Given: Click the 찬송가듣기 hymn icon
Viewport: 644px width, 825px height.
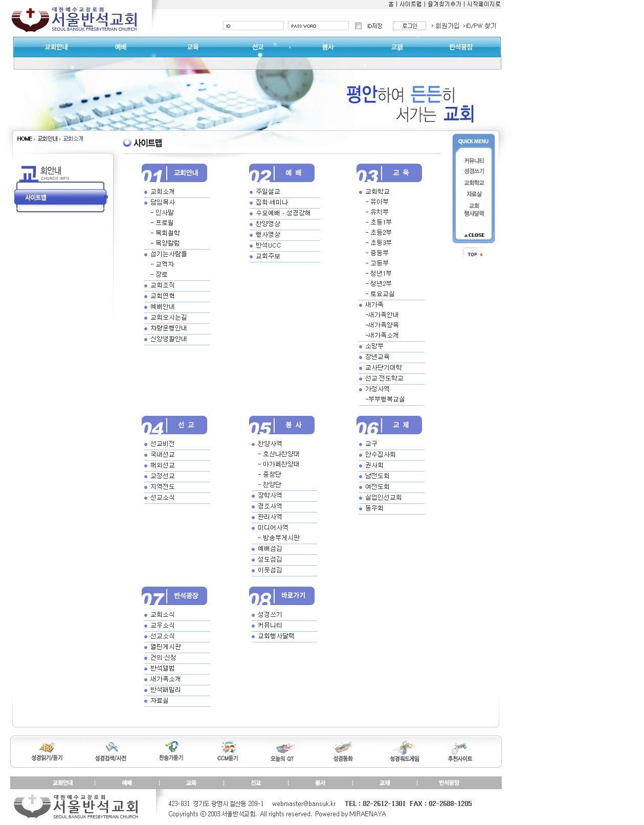Looking at the screenshot, I should coord(171,747).
